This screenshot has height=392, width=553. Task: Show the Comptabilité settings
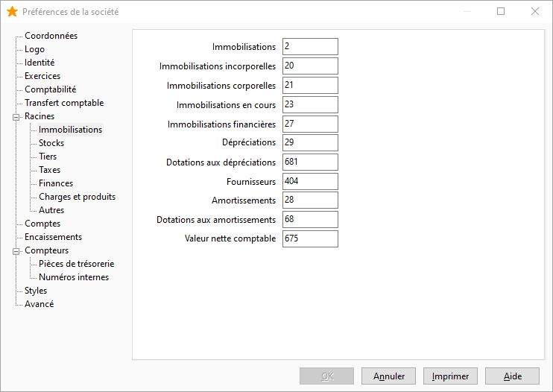[51, 89]
